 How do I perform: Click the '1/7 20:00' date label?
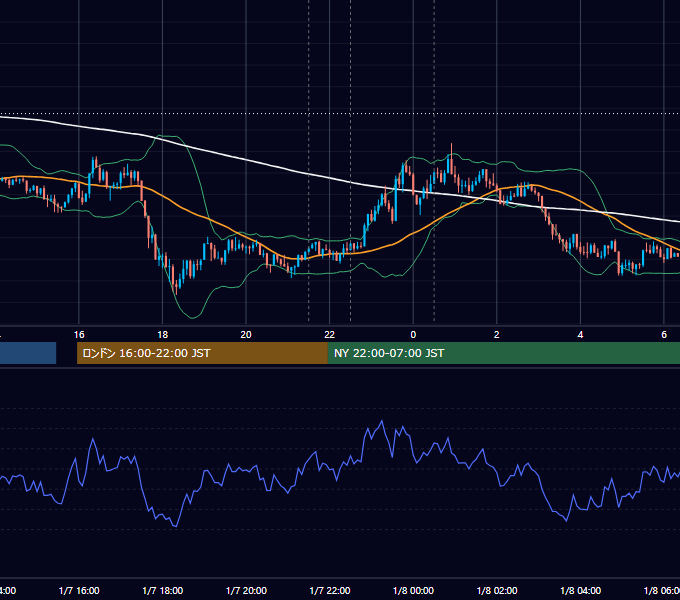246,590
